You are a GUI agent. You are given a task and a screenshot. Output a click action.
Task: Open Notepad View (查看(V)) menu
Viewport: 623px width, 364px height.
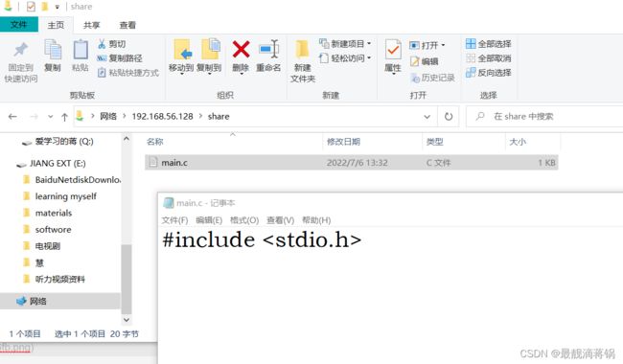(280, 220)
